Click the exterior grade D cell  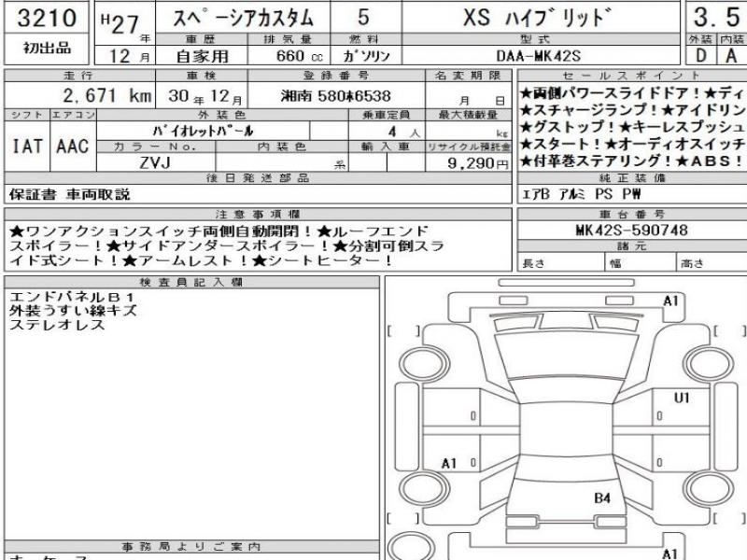(699, 55)
